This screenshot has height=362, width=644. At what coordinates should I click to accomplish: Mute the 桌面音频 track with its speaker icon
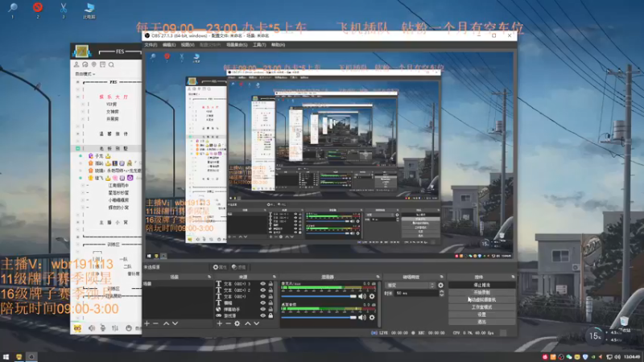[x=361, y=317]
